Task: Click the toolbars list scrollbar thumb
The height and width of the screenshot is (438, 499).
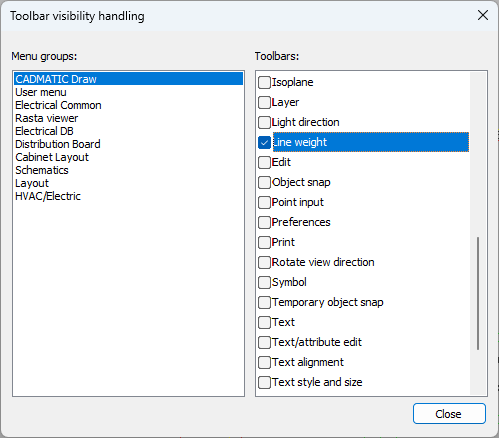Action: pos(478,293)
